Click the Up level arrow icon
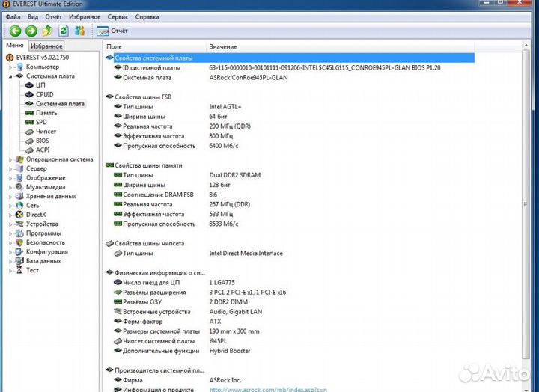 coord(47,31)
